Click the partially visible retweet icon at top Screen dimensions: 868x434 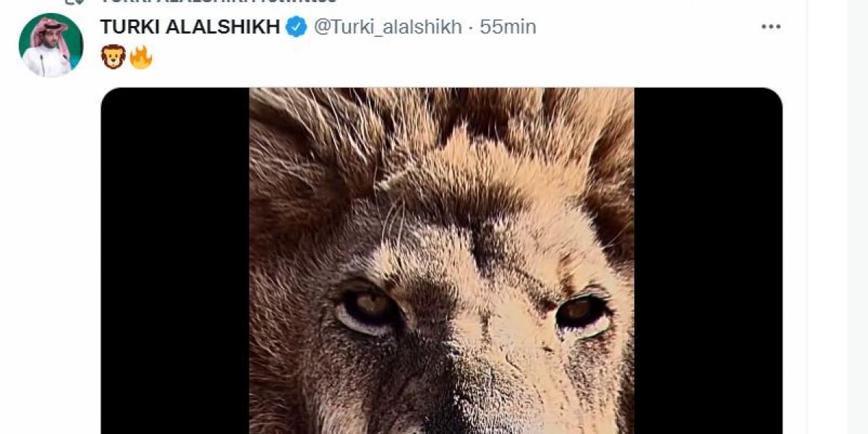[70, 2]
